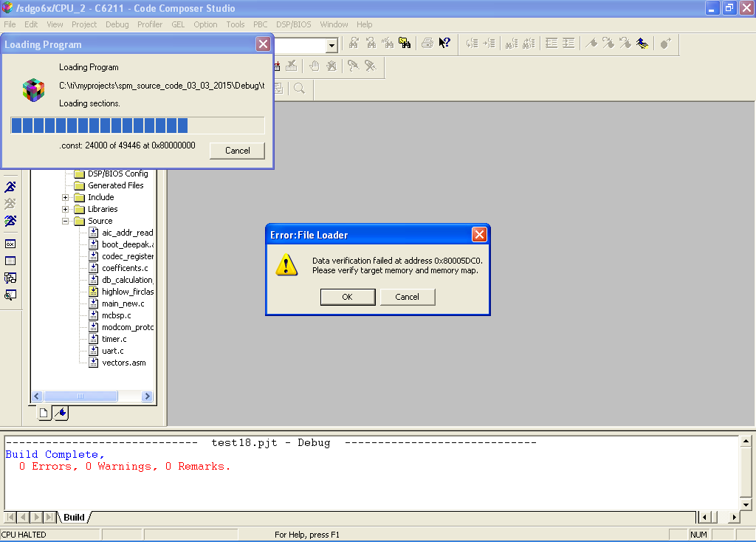756x542 pixels.
Task: Click the loading sections progress bar
Action: click(137, 126)
